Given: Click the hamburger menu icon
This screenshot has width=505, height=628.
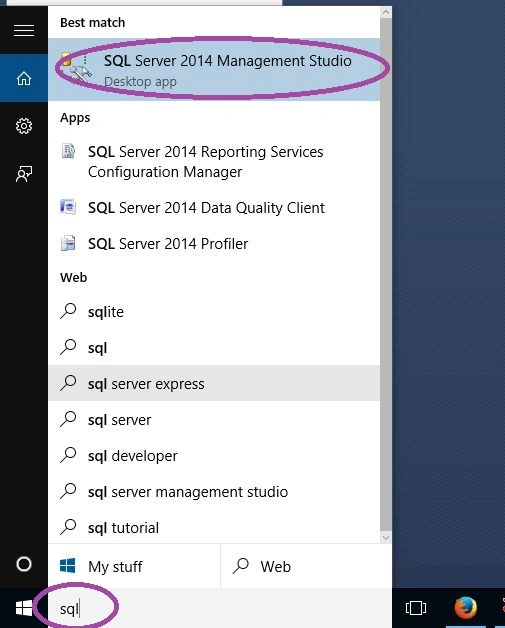Looking at the screenshot, I should click(x=24, y=30).
